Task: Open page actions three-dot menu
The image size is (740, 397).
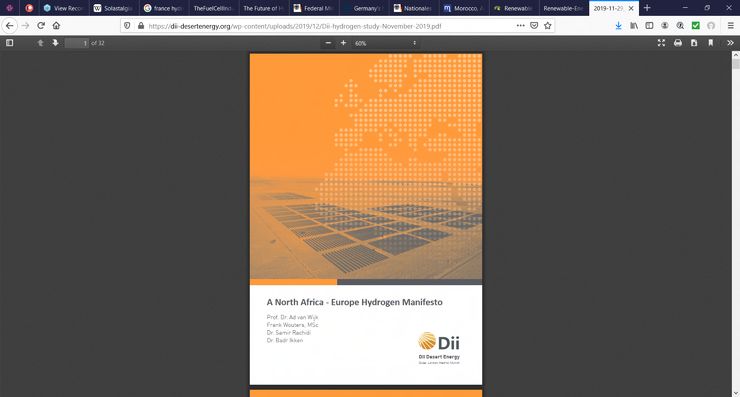Action: click(521, 26)
